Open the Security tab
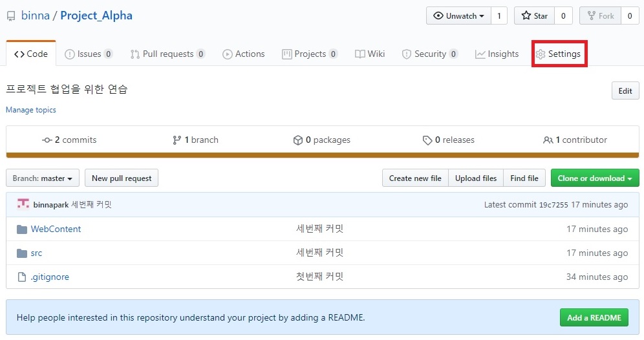The height and width of the screenshot is (340, 644). [430, 54]
